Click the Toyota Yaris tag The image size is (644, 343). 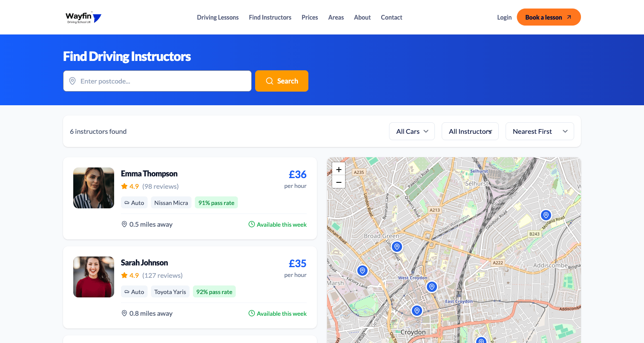click(x=170, y=292)
